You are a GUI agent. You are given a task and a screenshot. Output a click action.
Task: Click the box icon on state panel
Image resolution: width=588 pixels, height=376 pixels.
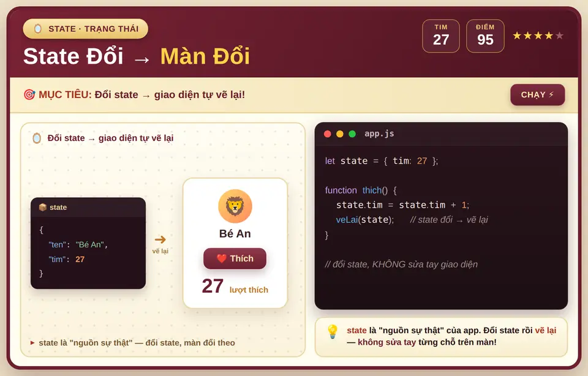43,208
